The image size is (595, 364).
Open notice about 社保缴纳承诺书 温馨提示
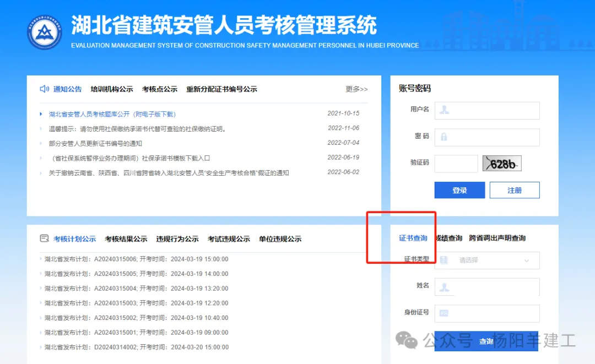pyautogui.click(x=137, y=129)
